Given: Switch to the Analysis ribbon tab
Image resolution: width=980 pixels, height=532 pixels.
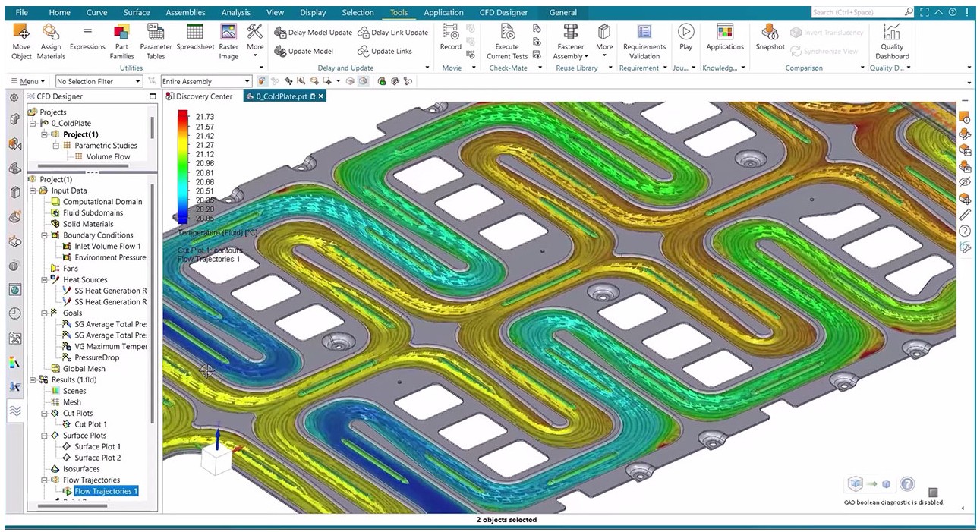Looking at the screenshot, I should 236,12.
